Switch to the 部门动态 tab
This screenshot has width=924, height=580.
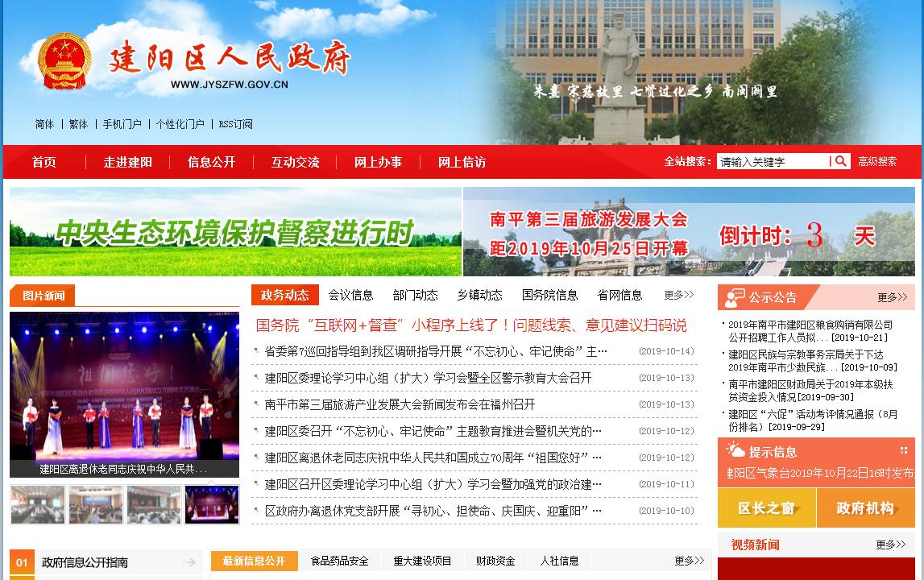415,295
